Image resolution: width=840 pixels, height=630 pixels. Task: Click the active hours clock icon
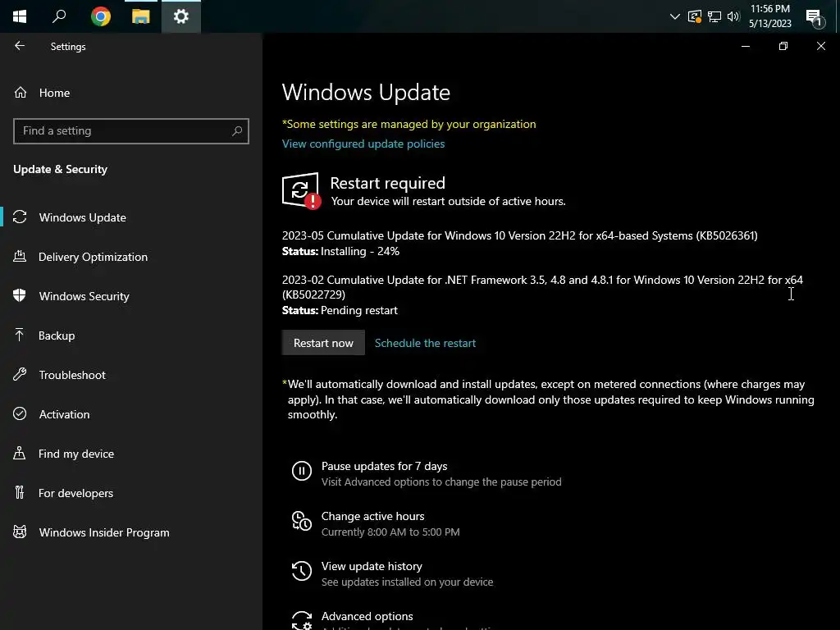click(x=302, y=521)
